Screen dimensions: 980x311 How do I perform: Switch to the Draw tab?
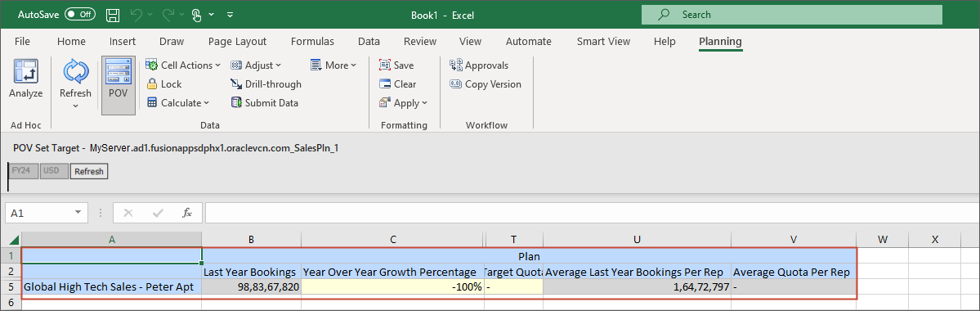(172, 41)
